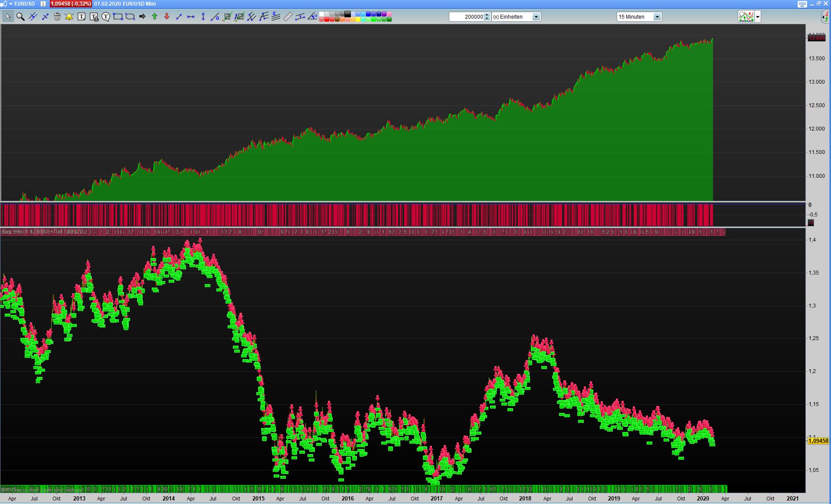Viewport: 831px width, 504px height.
Task: Choose the Gann line tool with G
Action: (x=215, y=17)
